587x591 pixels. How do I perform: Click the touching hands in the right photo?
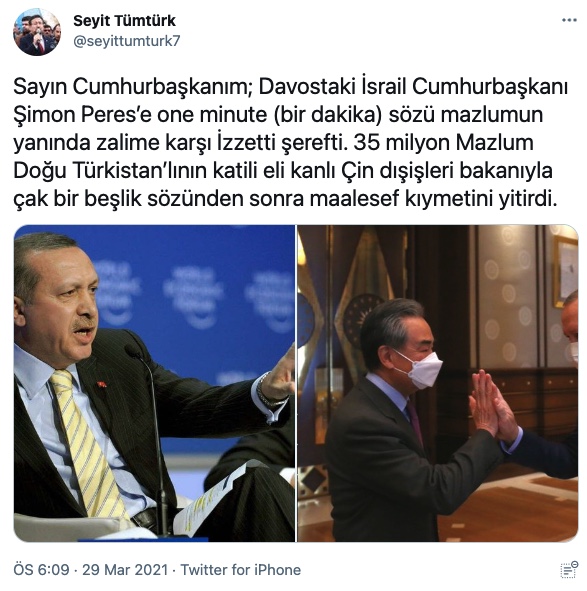click(x=491, y=405)
